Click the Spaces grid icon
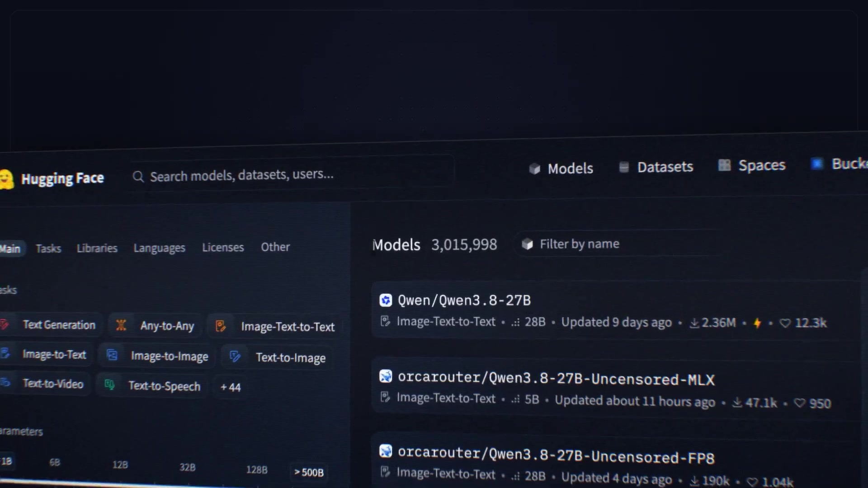Image resolution: width=868 pixels, height=488 pixels. (x=724, y=165)
